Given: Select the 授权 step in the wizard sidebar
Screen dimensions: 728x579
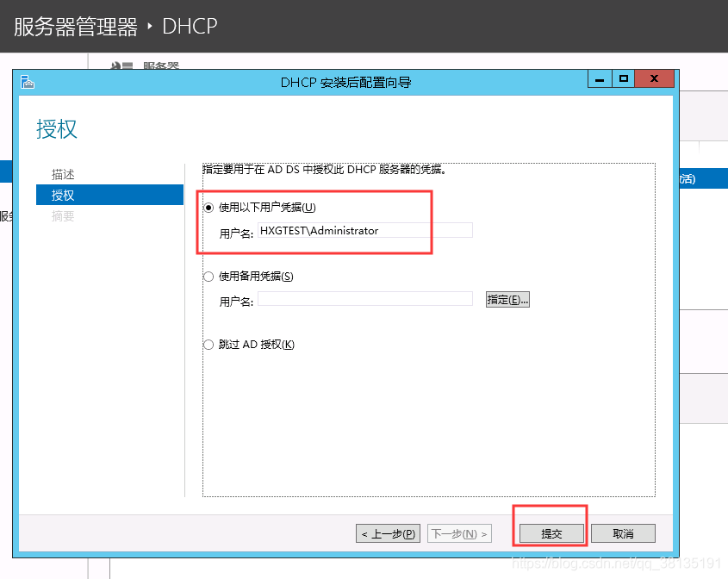Looking at the screenshot, I should (63, 195).
